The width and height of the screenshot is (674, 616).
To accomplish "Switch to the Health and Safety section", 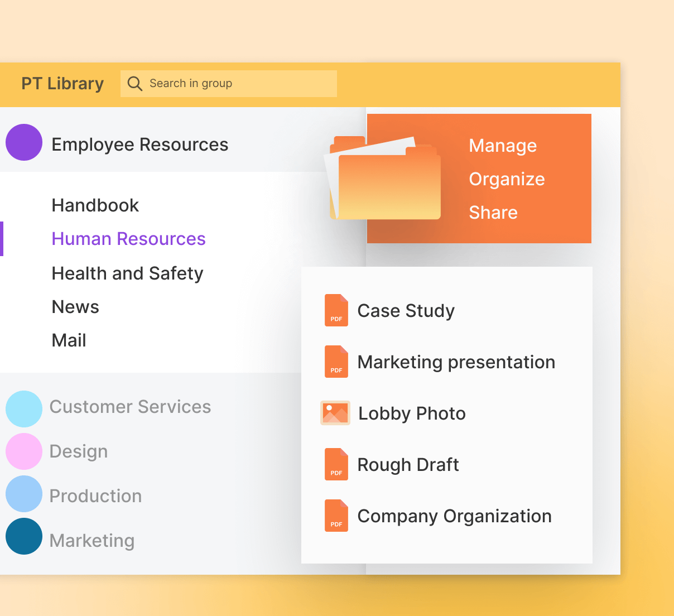I will [127, 273].
